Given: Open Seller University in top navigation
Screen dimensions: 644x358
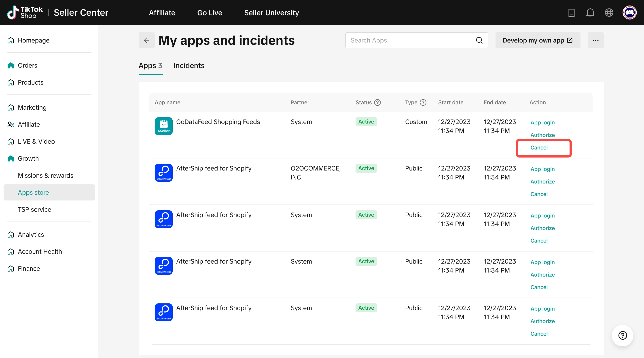Looking at the screenshot, I should pyautogui.click(x=271, y=13).
